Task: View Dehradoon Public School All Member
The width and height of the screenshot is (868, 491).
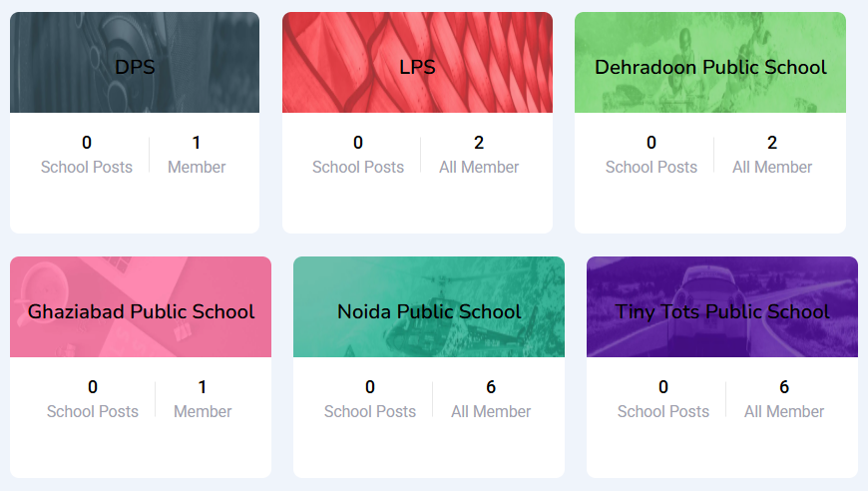Action: pyautogui.click(x=772, y=155)
